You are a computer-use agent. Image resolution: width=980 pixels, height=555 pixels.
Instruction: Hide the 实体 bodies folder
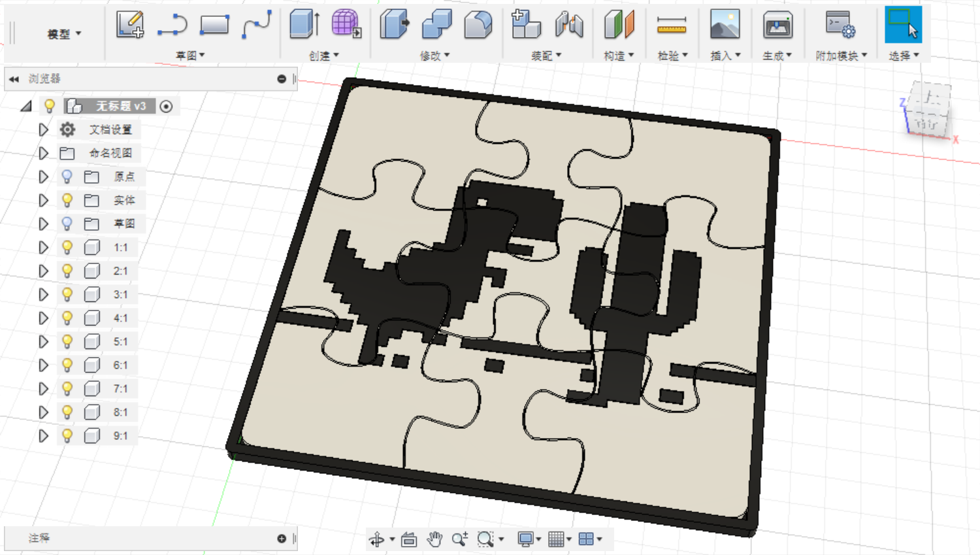67,200
